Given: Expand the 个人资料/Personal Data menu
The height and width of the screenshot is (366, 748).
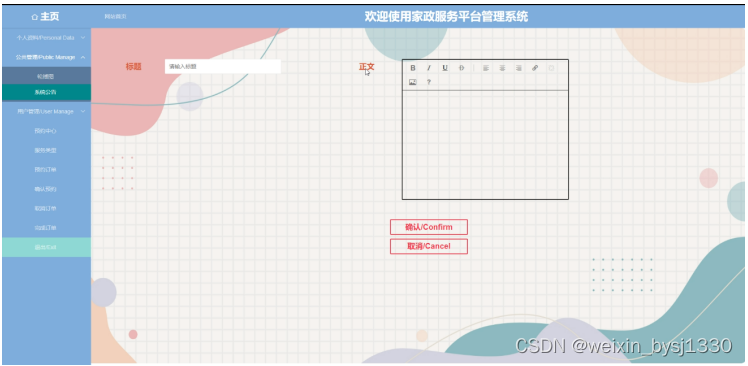Looking at the screenshot, I should click(46, 37).
